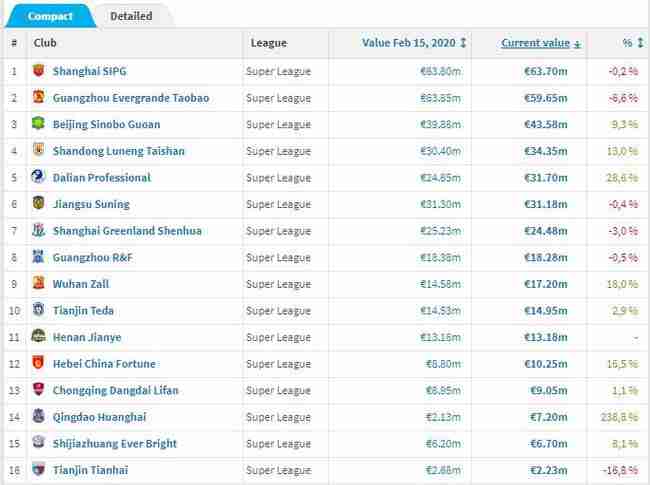Viewport: 650px width, 485px height.
Task: Click the Guangzhou R&F crest
Action: (x=38, y=257)
